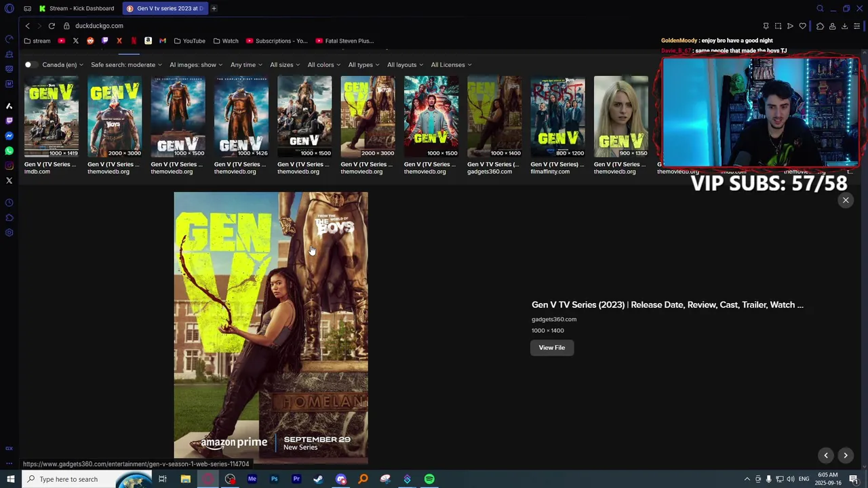This screenshot has width=868, height=488.
Task: Open Subscriptions - Yo... bookmark
Action: [x=277, y=41]
